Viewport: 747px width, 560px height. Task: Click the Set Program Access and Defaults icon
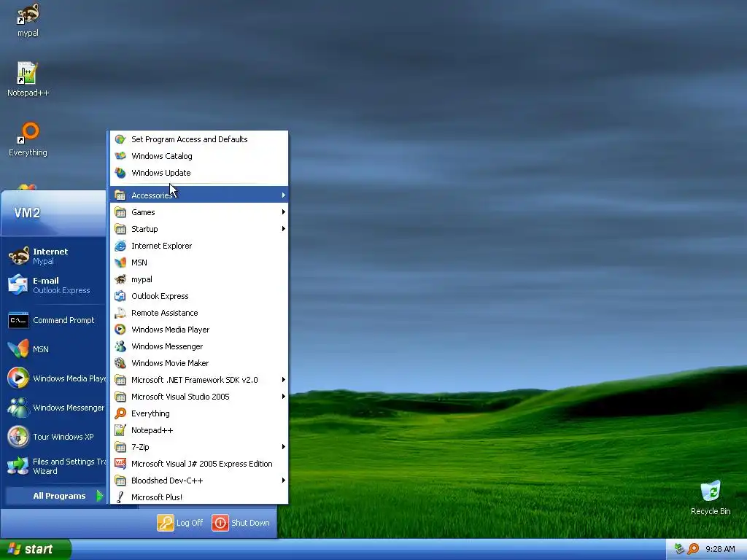pyautogui.click(x=120, y=139)
